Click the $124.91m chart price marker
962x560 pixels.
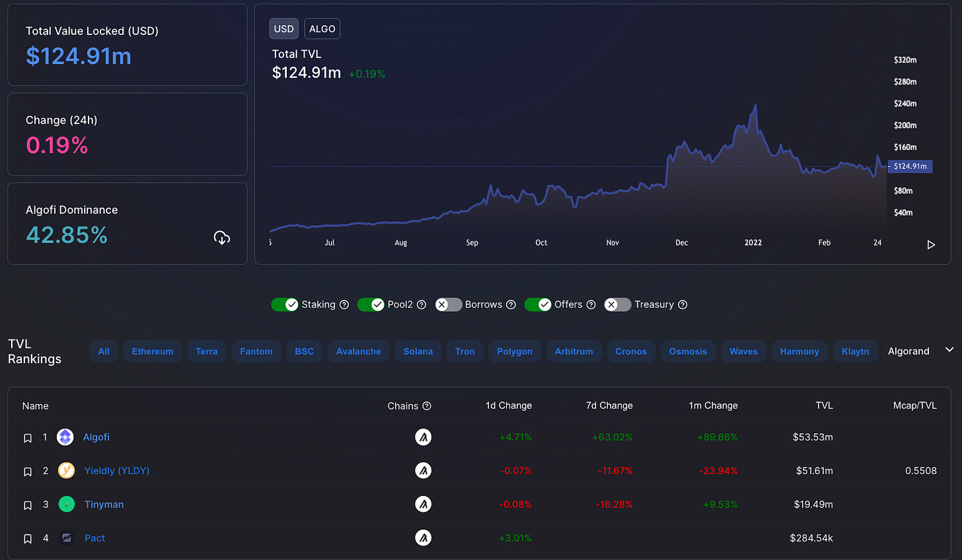pos(910,166)
